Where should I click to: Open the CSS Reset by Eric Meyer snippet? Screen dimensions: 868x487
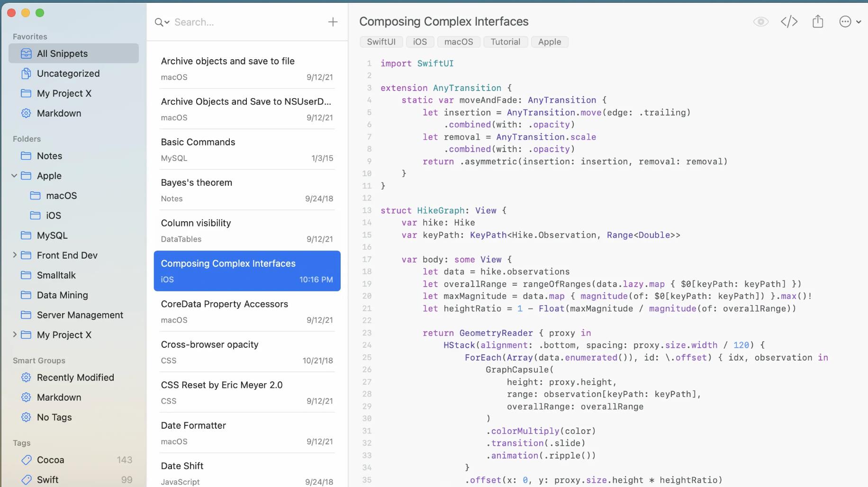pyautogui.click(x=246, y=392)
